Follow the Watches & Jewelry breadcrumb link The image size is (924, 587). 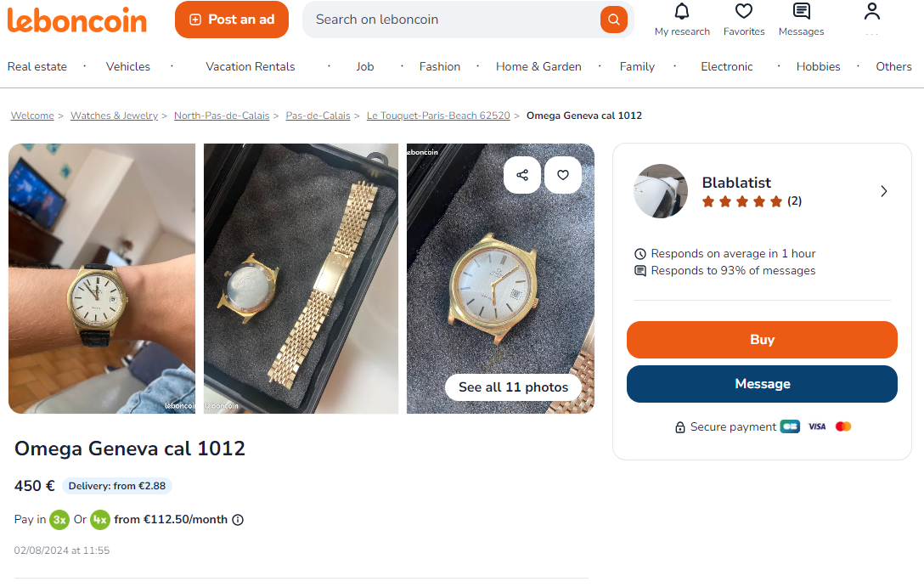coord(114,116)
